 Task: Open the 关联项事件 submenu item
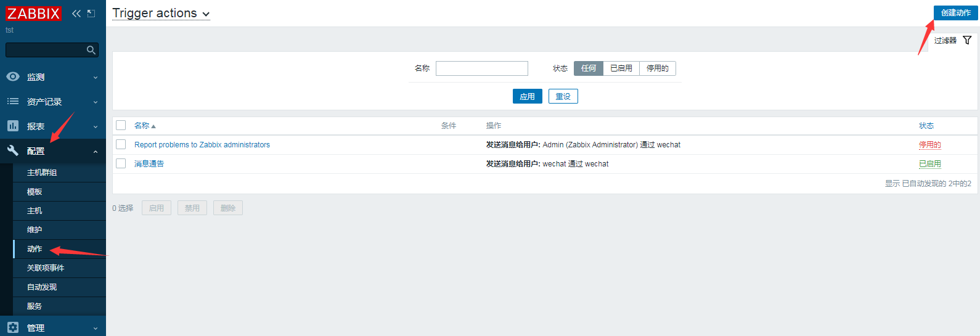point(59,268)
